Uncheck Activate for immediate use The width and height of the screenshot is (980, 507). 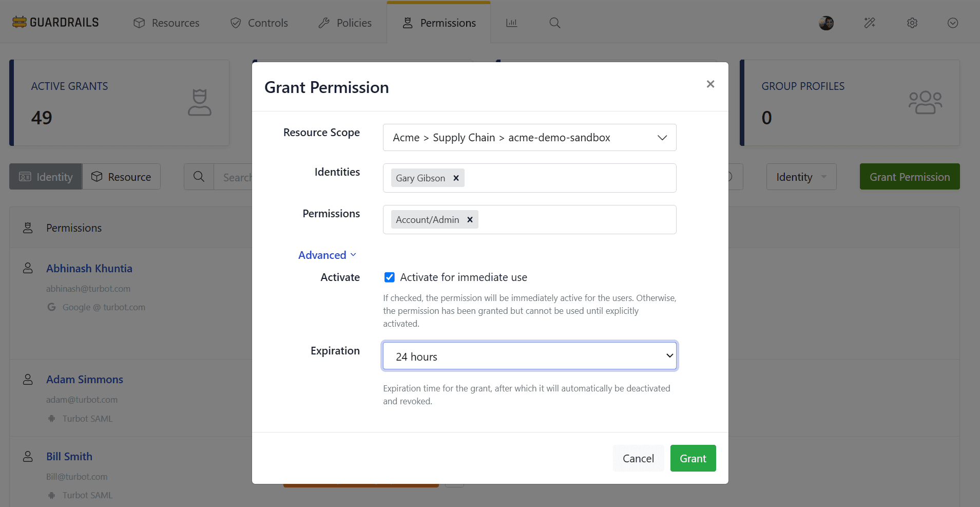(390, 277)
